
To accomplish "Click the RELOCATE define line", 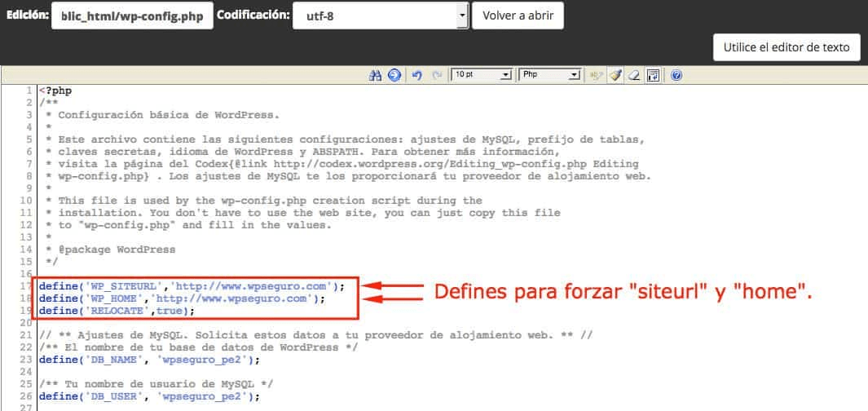I will tap(117, 311).
